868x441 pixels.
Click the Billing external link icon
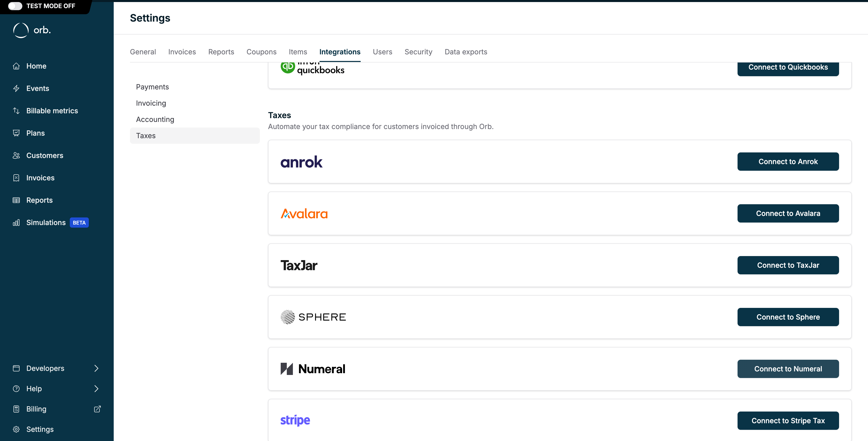coord(97,409)
